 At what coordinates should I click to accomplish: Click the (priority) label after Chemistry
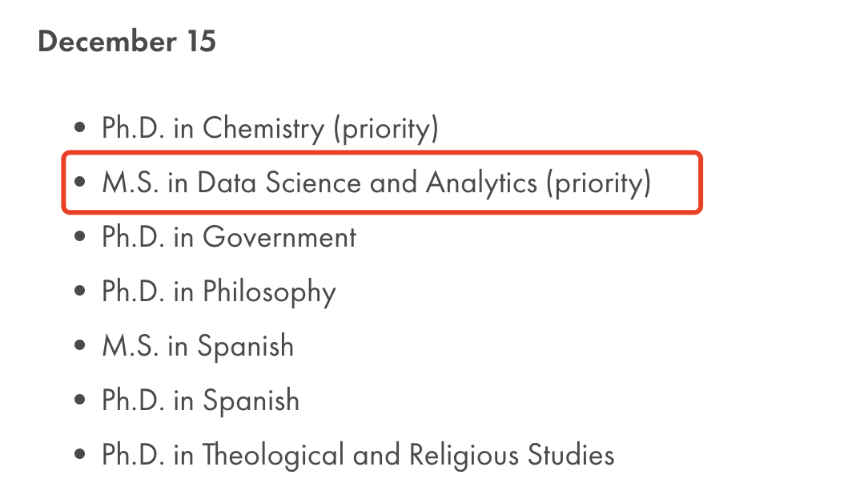coord(387,129)
